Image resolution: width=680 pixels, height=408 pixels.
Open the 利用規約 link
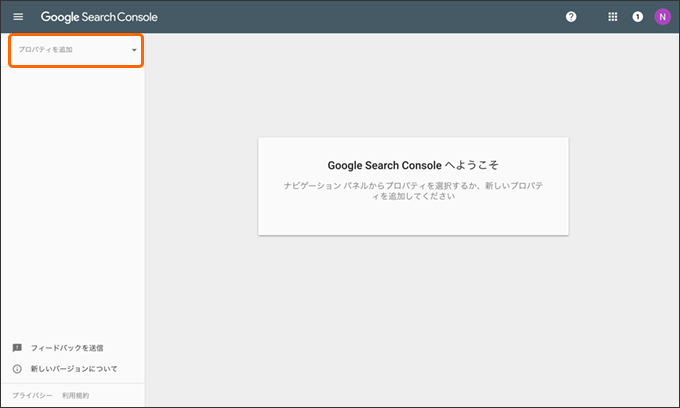click(75, 395)
